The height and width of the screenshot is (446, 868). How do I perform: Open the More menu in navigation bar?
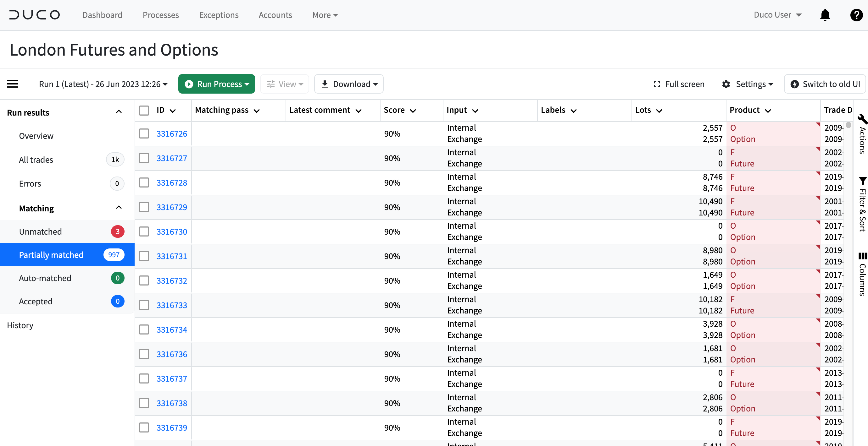pyautogui.click(x=325, y=15)
